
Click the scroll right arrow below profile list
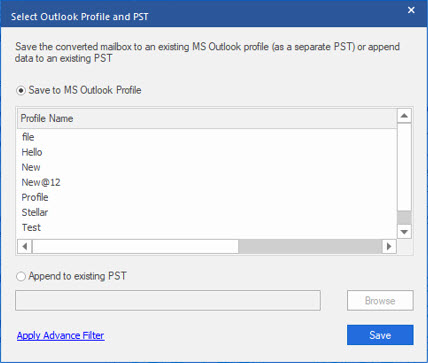pos(389,247)
